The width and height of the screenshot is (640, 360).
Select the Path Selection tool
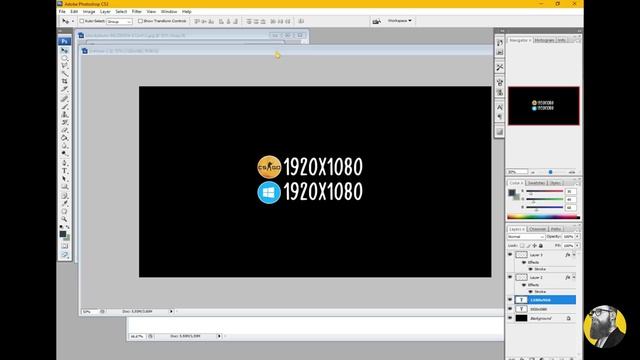64,179
